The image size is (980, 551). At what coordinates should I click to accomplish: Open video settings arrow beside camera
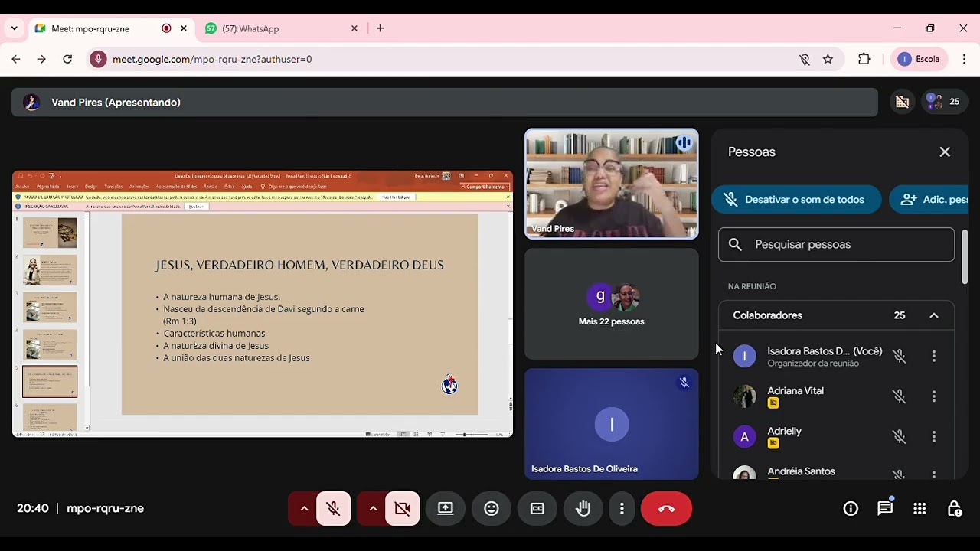click(x=373, y=508)
